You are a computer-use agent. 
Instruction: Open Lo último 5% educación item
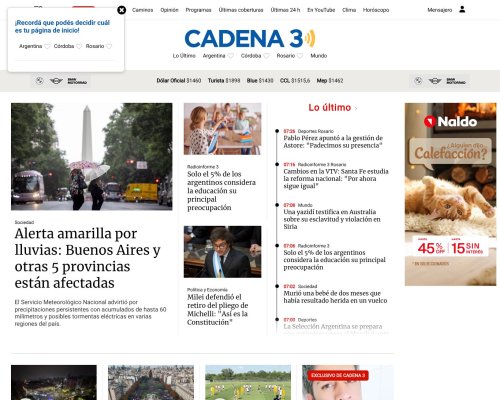click(334, 260)
